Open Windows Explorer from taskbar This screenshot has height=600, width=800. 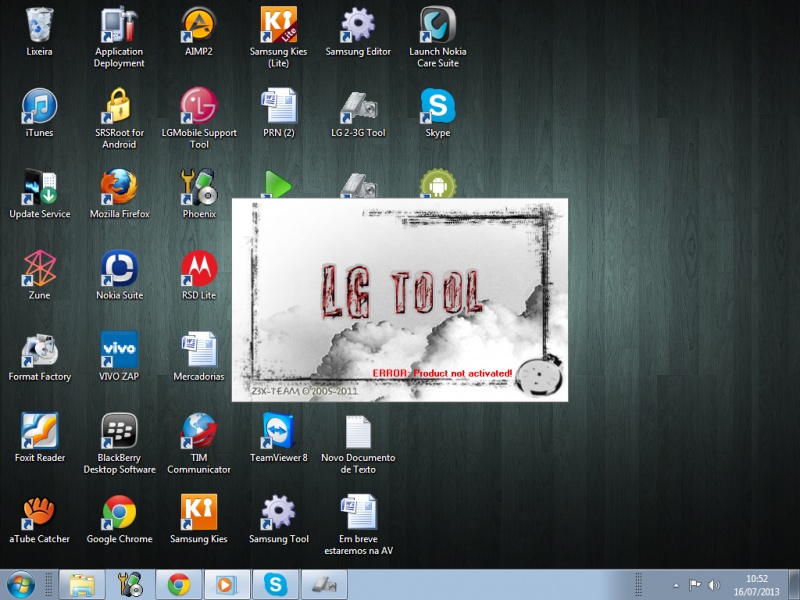[x=82, y=585]
